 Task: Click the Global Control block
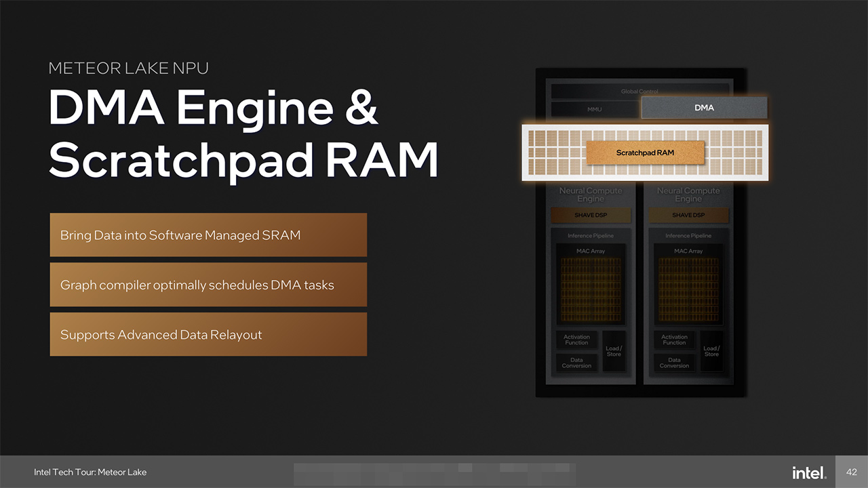pyautogui.click(x=639, y=91)
